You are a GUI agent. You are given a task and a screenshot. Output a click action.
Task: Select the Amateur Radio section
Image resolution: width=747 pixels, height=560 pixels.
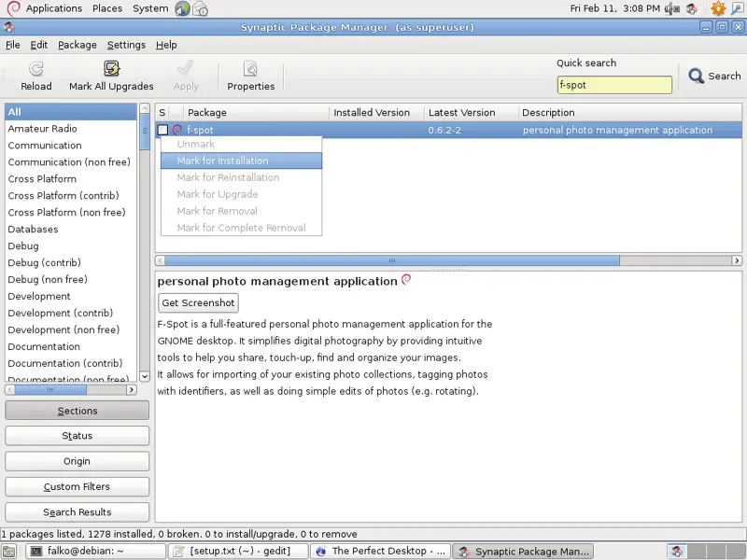coord(71,129)
